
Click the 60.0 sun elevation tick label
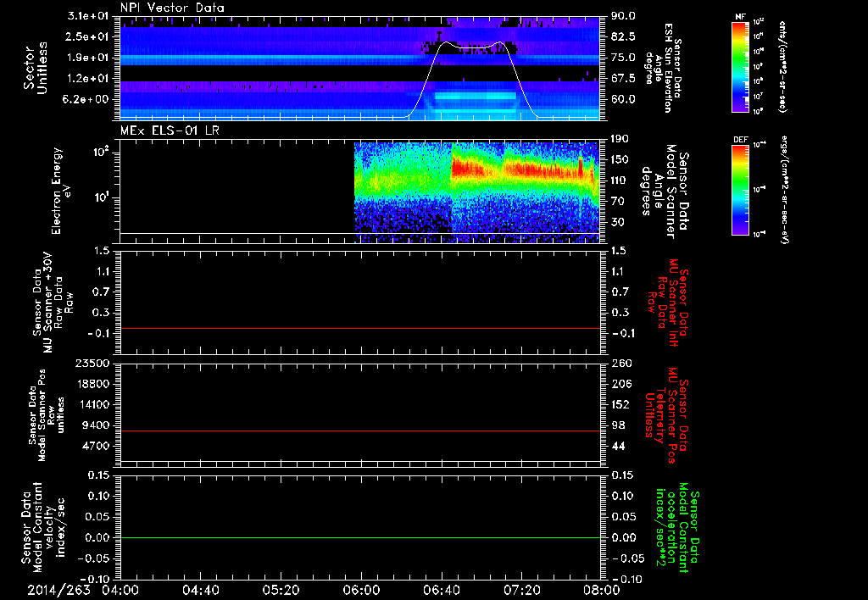[x=623, y=100]
